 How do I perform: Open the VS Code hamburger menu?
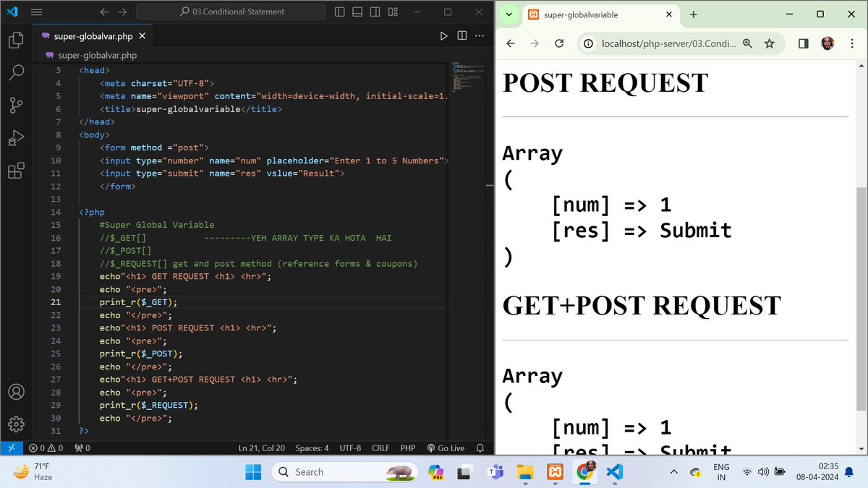click(37, 12)
